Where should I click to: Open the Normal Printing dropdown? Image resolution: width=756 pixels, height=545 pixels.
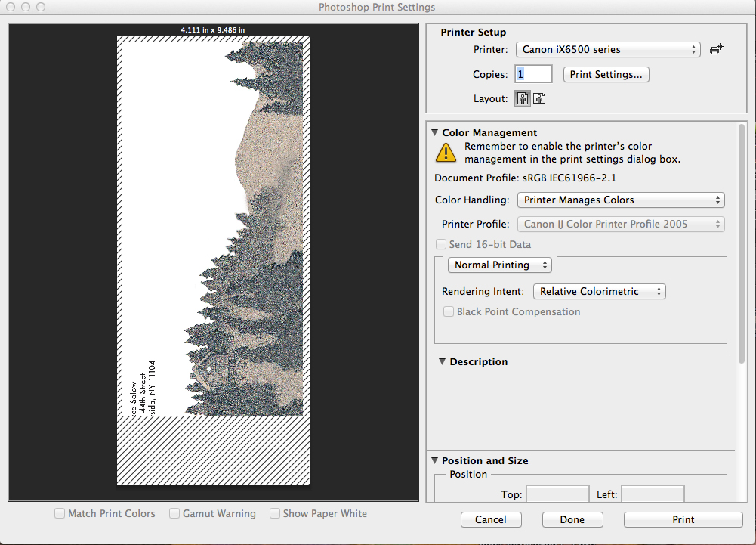[499, 265]
